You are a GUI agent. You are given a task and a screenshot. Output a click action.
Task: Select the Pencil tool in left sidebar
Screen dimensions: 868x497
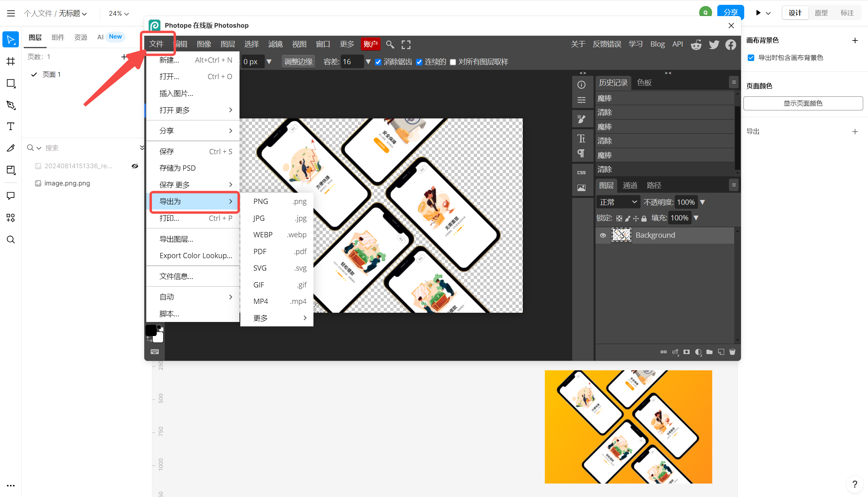pyautogui.click(x=11, y=148)
